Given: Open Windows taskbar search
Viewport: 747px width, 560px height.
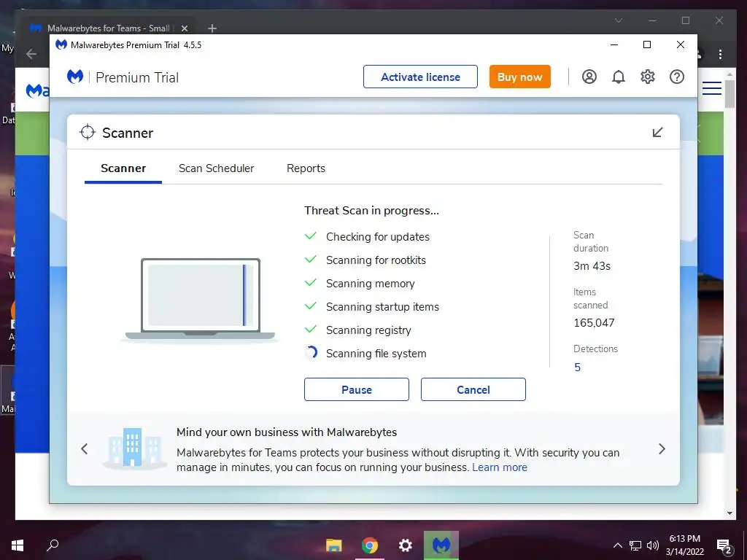Looking at the screenshot, I should [x=53, y=545].
